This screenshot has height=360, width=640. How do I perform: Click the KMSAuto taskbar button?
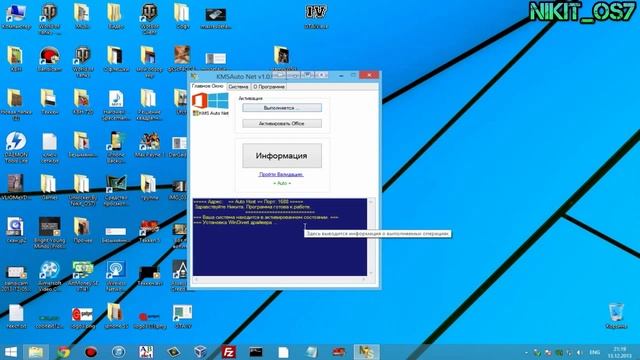coord(366,352)
